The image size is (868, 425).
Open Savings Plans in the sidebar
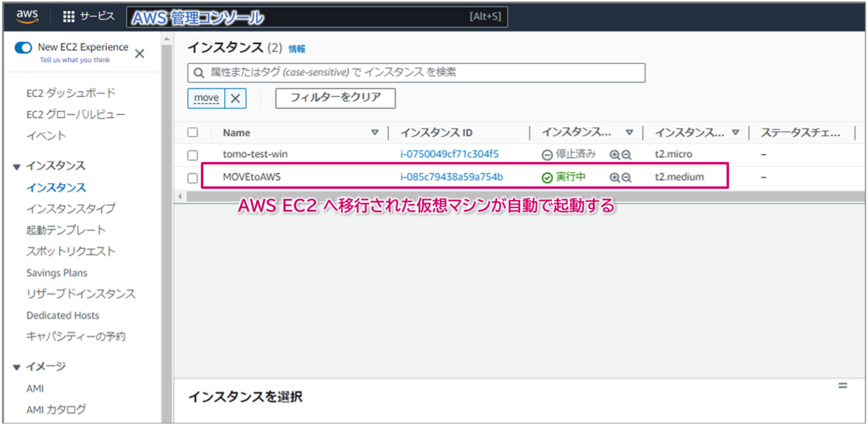click(56, 273)
